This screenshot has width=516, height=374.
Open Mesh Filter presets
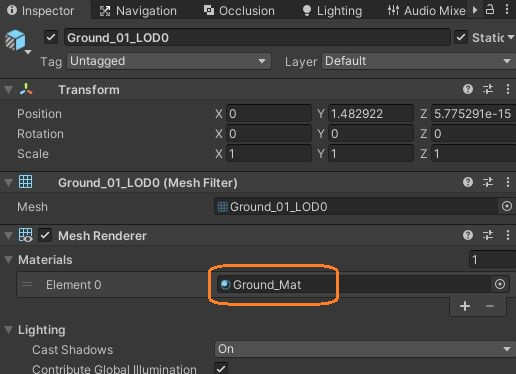click(488, 182)
